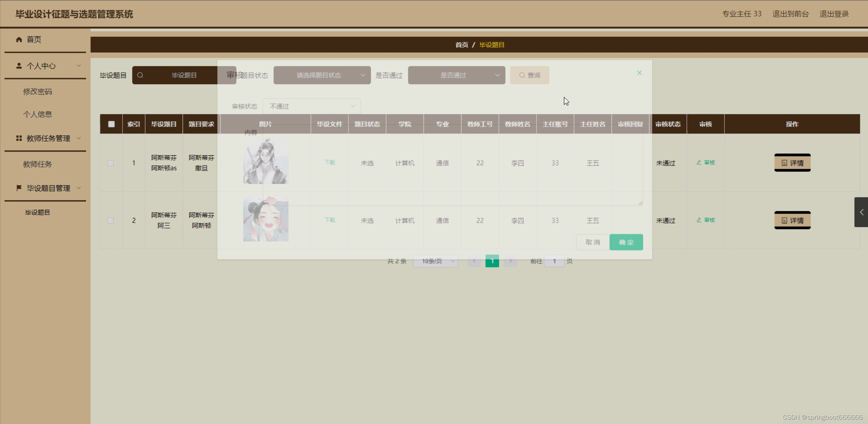
Task: Click the flag icon for 毕设题目管理
Action: coord(19,188)
